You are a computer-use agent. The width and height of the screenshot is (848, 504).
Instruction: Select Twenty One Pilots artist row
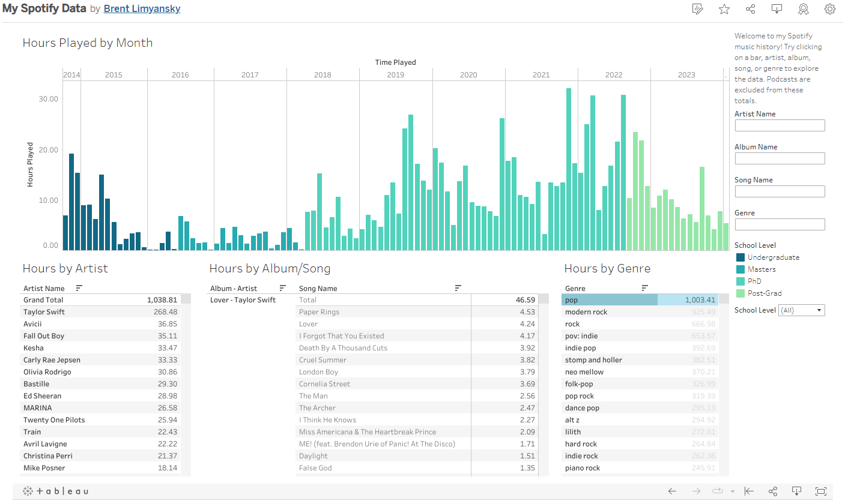click(100, 420)
